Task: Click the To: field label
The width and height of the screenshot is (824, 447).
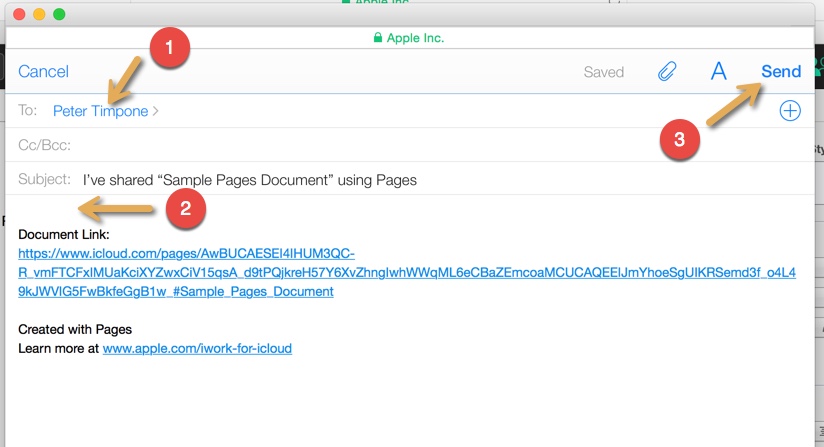Action: coord(27,110)
